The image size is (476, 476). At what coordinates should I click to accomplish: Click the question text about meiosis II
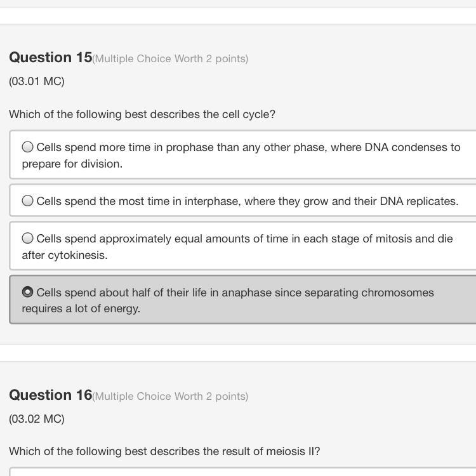click(164, 451)
